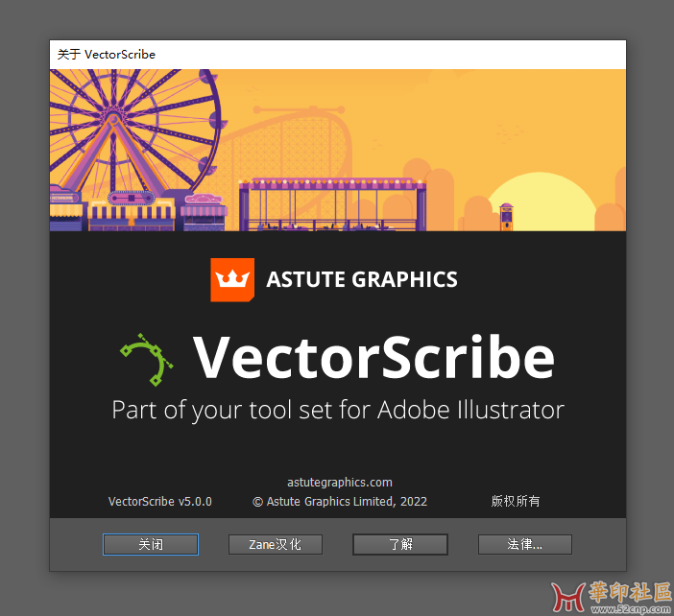The image size is (674, 616).
Task: Click the amusement park banner image
Action: click(338, 150)
